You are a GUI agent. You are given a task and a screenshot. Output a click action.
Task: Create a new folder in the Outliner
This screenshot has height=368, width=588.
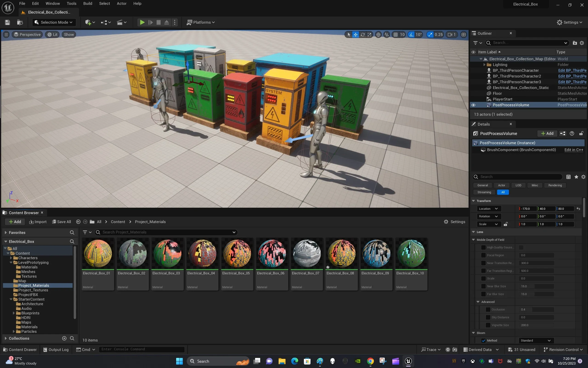[575, 43]
